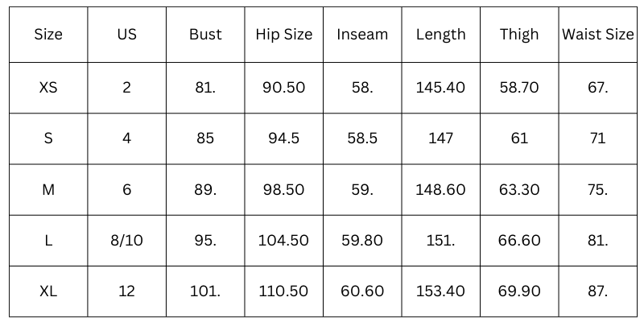Image resolution: width=644 pixels, height=322 pixels.
Task: Select the Length column header
Action: (440, 35)
